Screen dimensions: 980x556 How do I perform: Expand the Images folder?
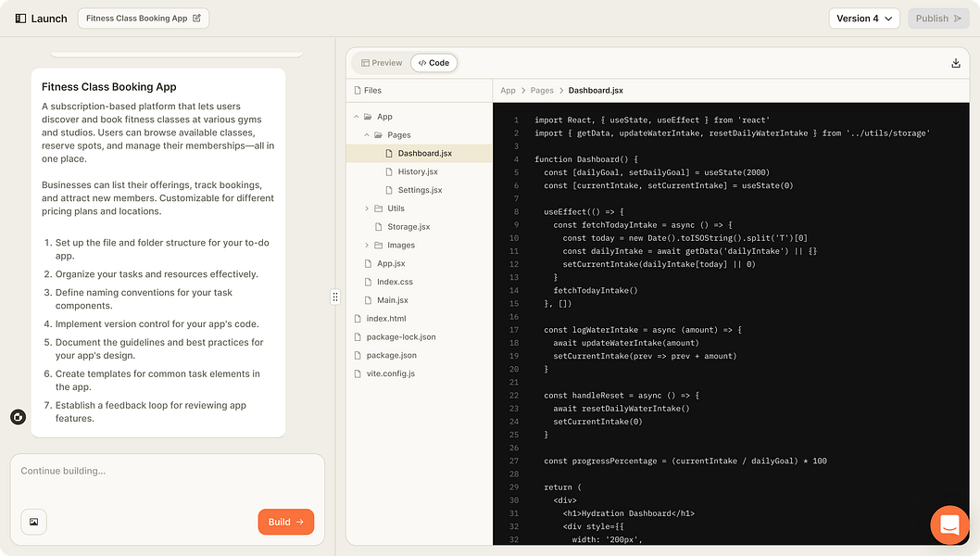pos(367,246)
